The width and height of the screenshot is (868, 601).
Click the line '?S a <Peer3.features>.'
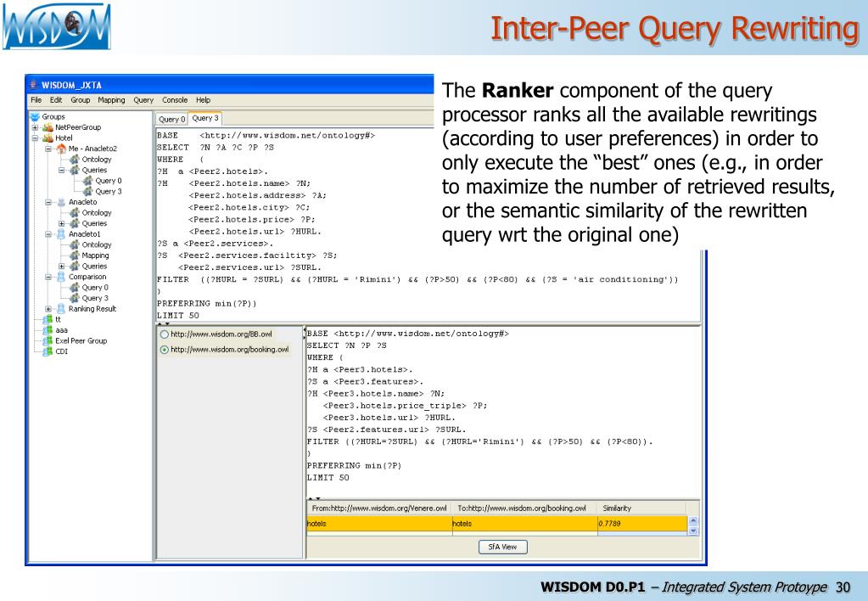click(x=365, y=382)
